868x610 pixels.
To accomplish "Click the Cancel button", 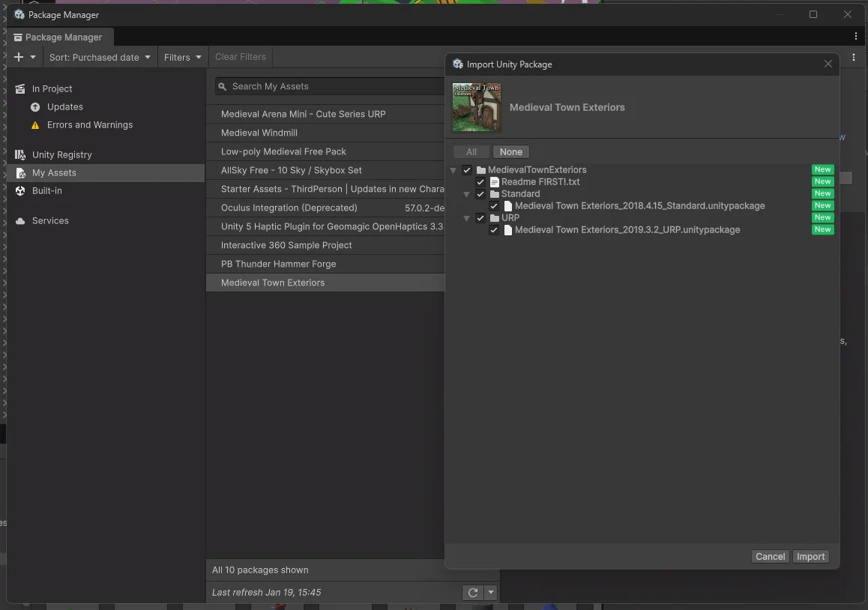I will (770, 557).
